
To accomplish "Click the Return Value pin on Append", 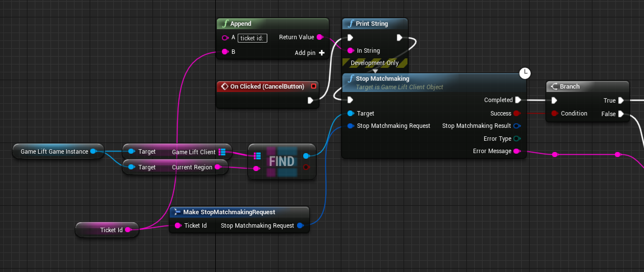I will click(x=319, y=37).
